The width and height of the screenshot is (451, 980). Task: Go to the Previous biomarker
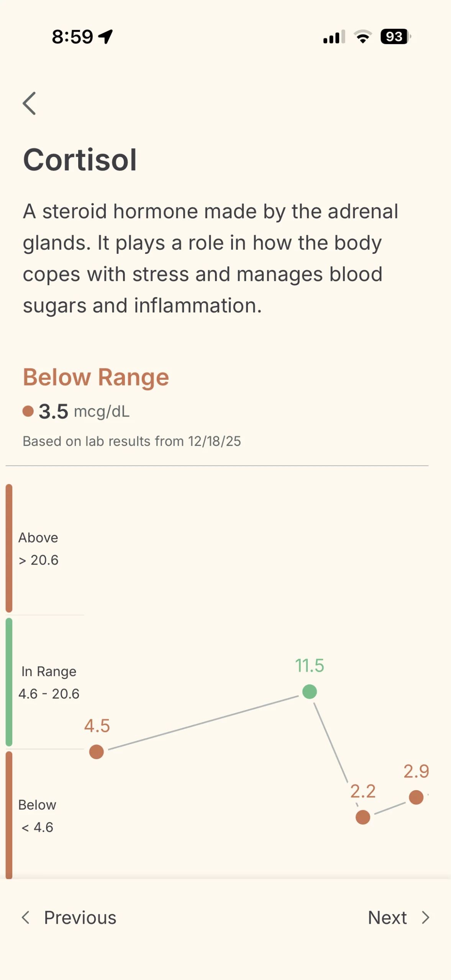pos(80,918)
